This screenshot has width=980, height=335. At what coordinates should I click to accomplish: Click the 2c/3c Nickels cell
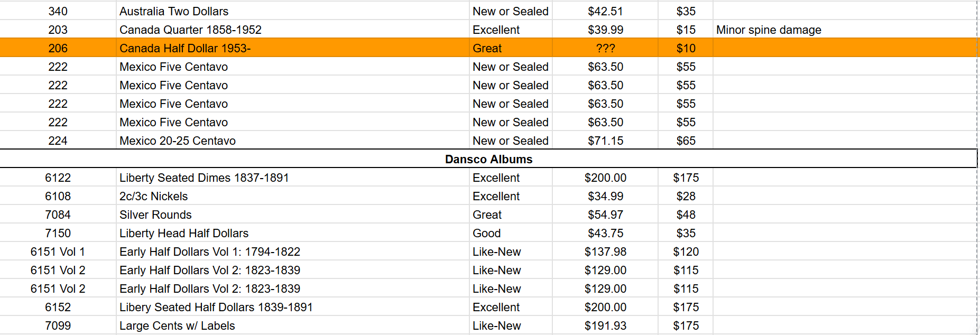pos(292,196)
